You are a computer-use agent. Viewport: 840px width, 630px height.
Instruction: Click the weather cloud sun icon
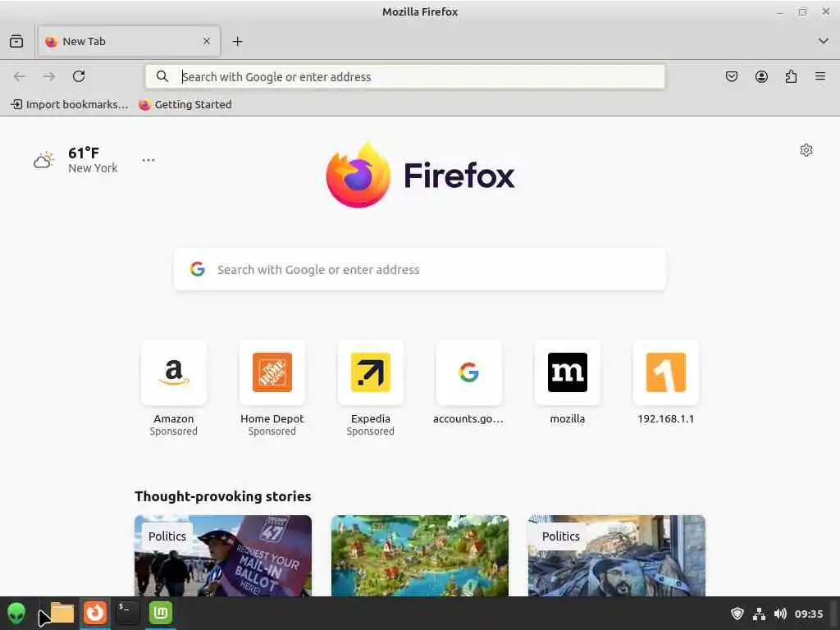(x=44, y=160)
